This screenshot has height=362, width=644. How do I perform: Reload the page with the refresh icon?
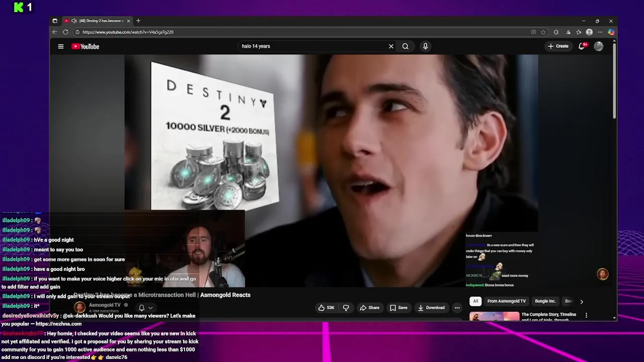point(65,32)
